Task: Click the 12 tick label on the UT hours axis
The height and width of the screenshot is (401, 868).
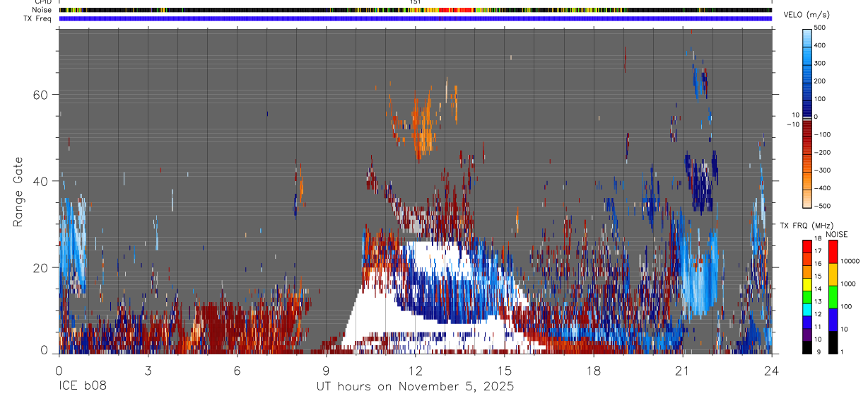Action: click(416, 371)
